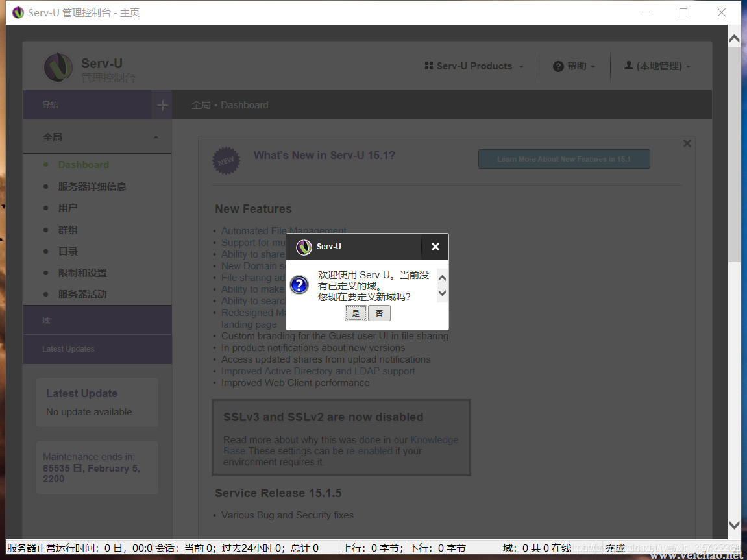This screenshot has width=747, height=560.
Task: Open Improved Active Directory and LDAP support link
Action: pos(318,371)
